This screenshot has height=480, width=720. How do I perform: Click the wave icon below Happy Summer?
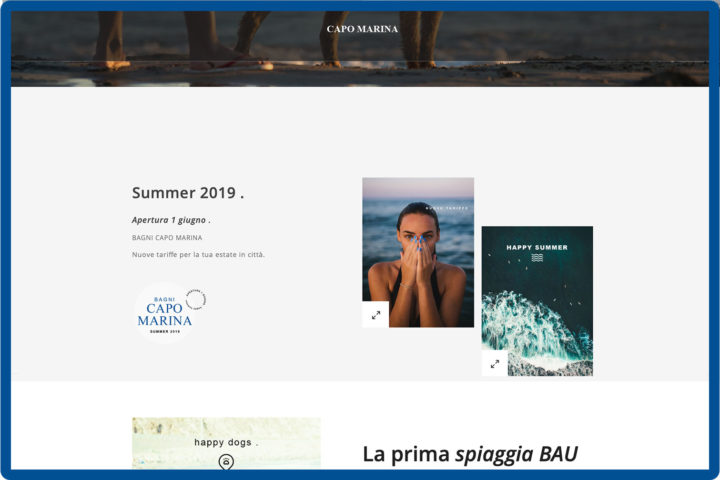click(x=537, y=258)
